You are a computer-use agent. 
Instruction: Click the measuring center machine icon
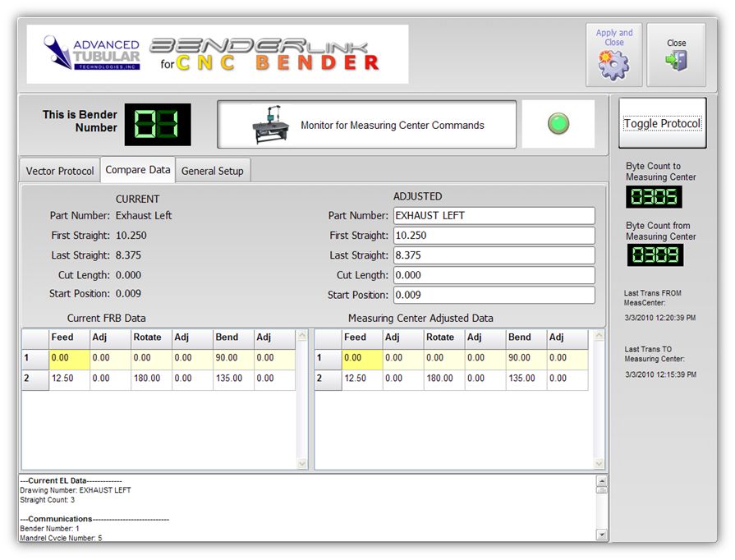271,126
